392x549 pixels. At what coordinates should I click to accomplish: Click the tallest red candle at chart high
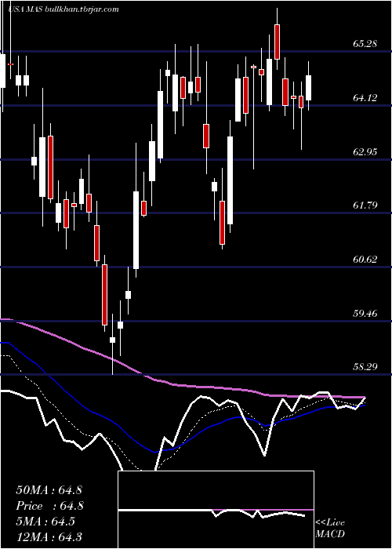[278, 42]
